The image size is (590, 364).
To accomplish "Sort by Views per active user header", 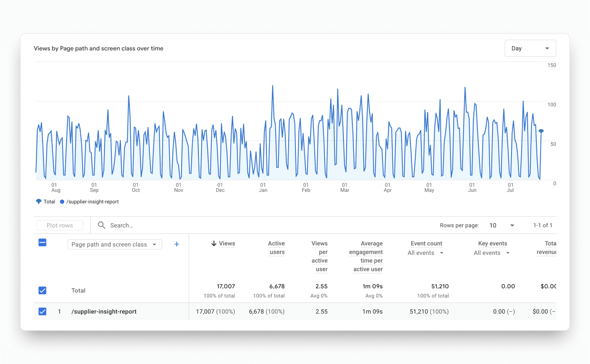I will click(x=319, y=256).
